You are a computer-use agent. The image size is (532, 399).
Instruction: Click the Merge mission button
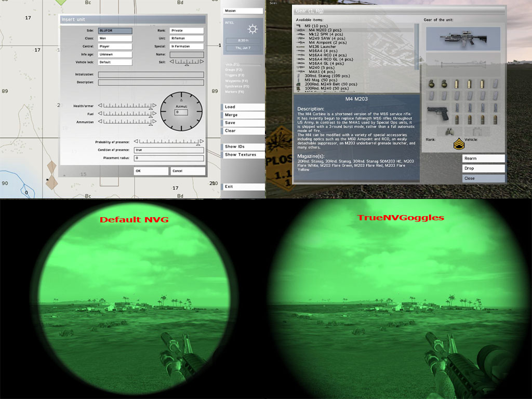pyautogui.click(x=243, y=115)
